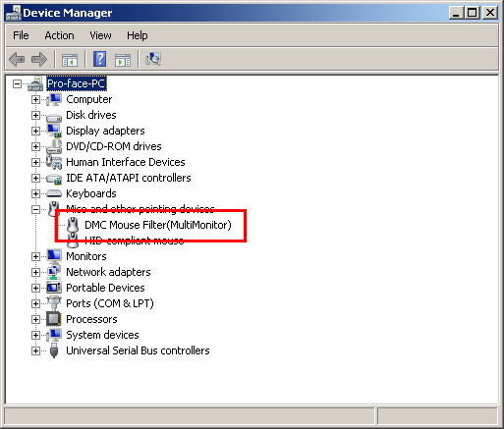Screen dimensions: 504x429
Task: Click the Back arrow toolbar icon
Action: pyautogui.click(x=17, y=60)
